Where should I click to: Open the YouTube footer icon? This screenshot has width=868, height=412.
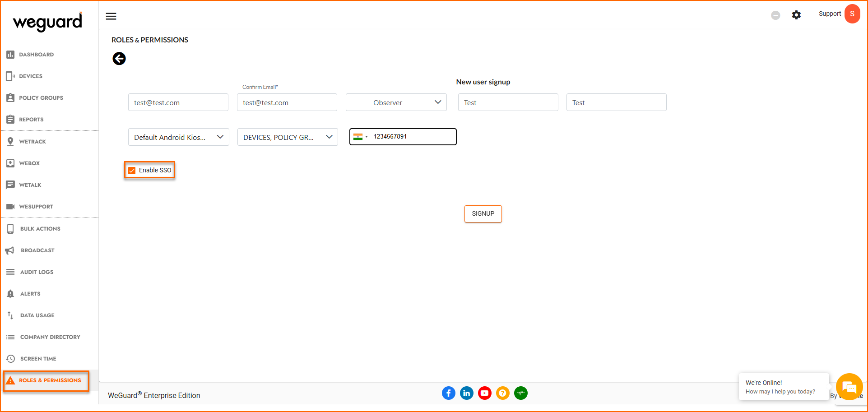(484, 393)
